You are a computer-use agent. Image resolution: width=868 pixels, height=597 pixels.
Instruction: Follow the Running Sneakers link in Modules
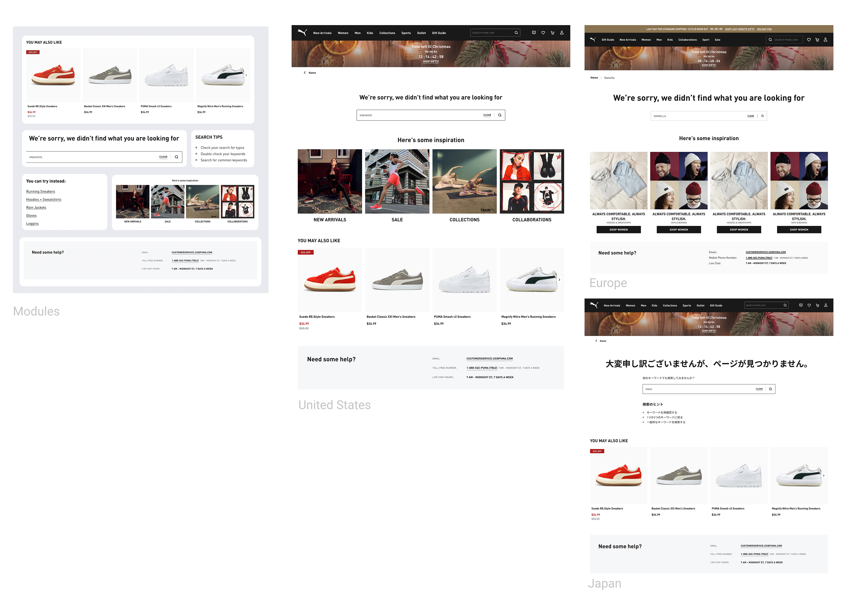click(x=40, y=192)
